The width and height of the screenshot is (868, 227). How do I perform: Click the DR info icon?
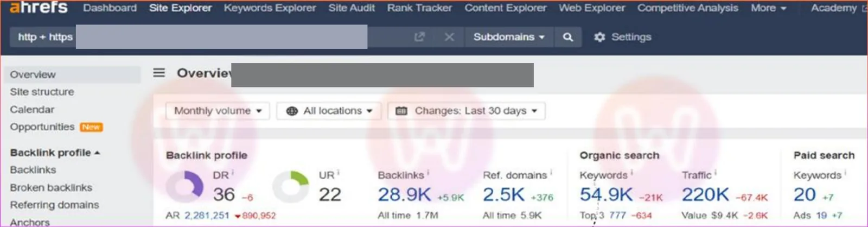tap(233, 173)
